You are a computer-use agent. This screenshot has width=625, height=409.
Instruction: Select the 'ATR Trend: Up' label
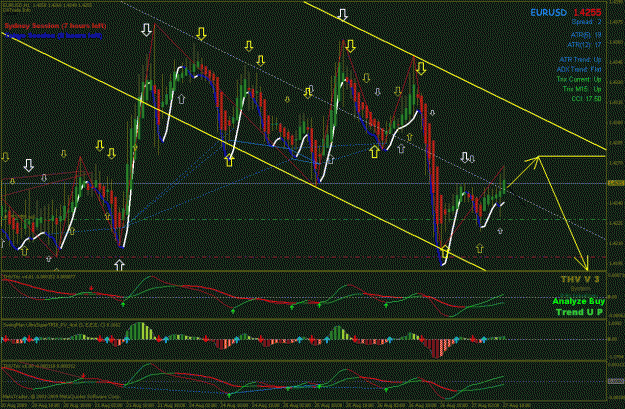coord(580,60)
